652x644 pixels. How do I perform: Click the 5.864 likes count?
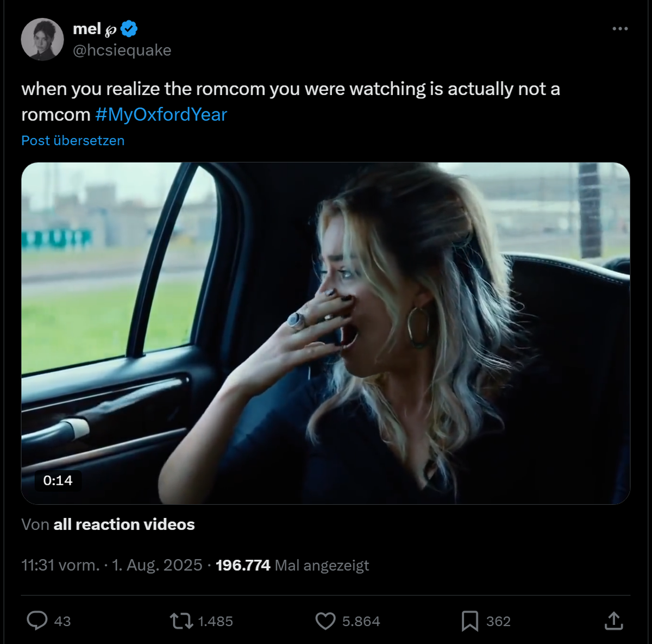coord(361,621)
